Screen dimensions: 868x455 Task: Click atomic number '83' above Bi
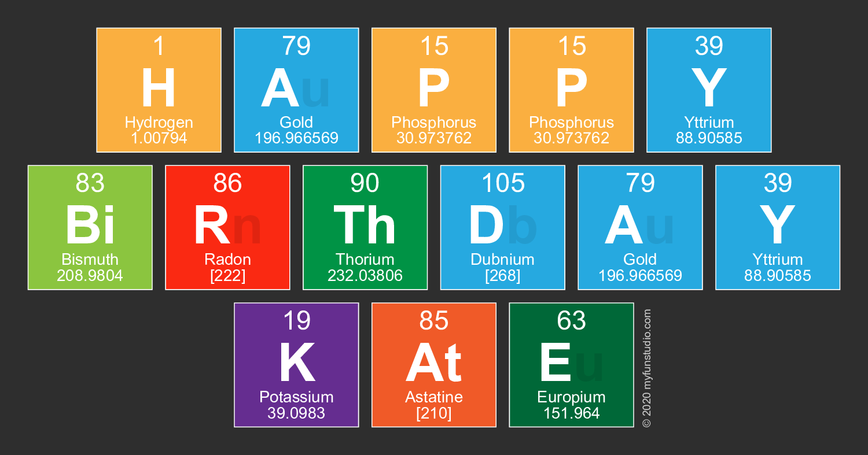(90, 183)
